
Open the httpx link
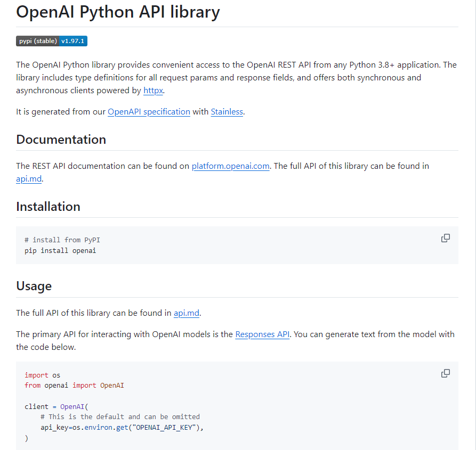[x=153, y=91]
